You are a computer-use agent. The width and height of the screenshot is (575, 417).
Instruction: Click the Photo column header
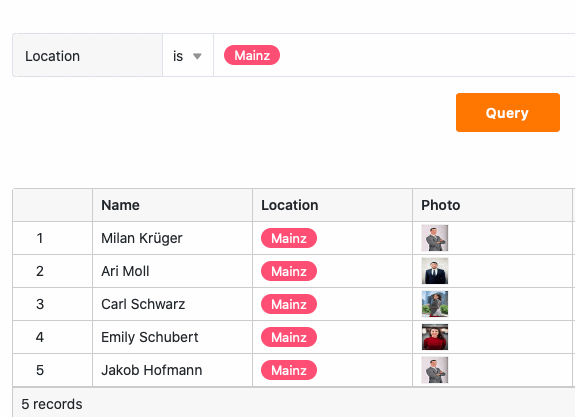(x=492, y=205)
